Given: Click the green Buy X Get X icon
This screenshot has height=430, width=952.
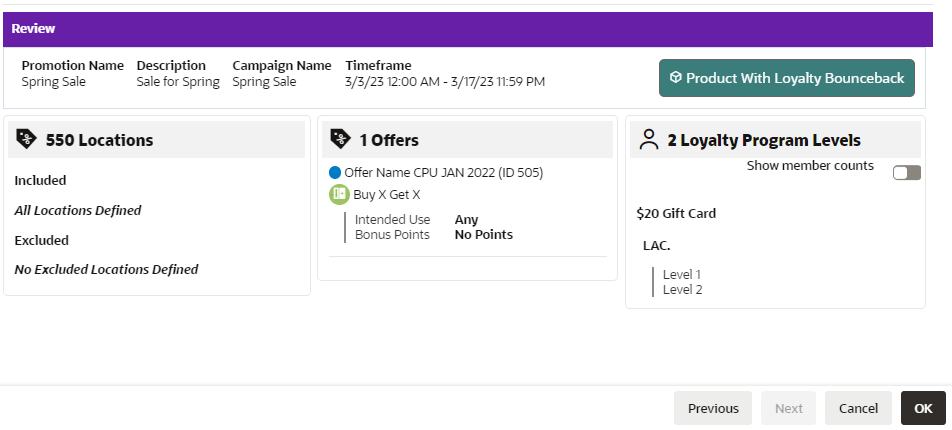Looking at the screenshot, I should (339, 194).
